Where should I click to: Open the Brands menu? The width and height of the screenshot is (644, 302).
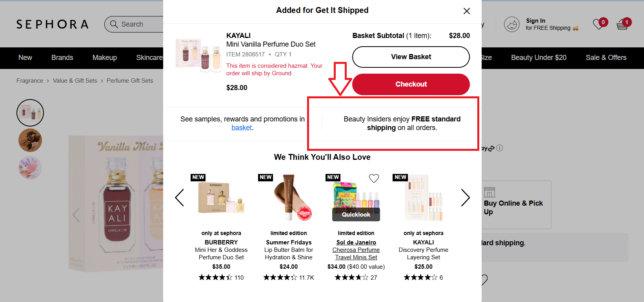click(62, 58)
